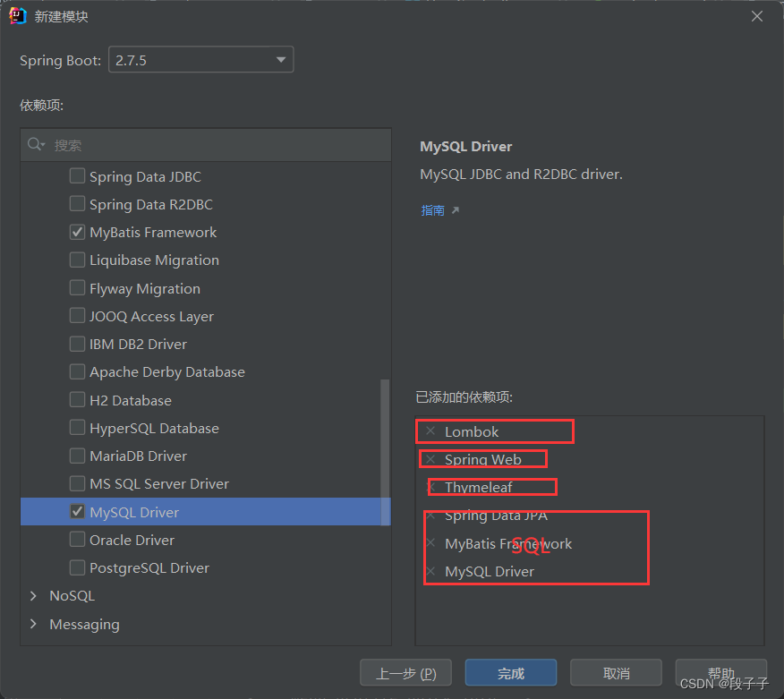The height and width of the screenshot is (699, 784).
Task: Select Apache Derby Database checkbox
Action: 77,372
